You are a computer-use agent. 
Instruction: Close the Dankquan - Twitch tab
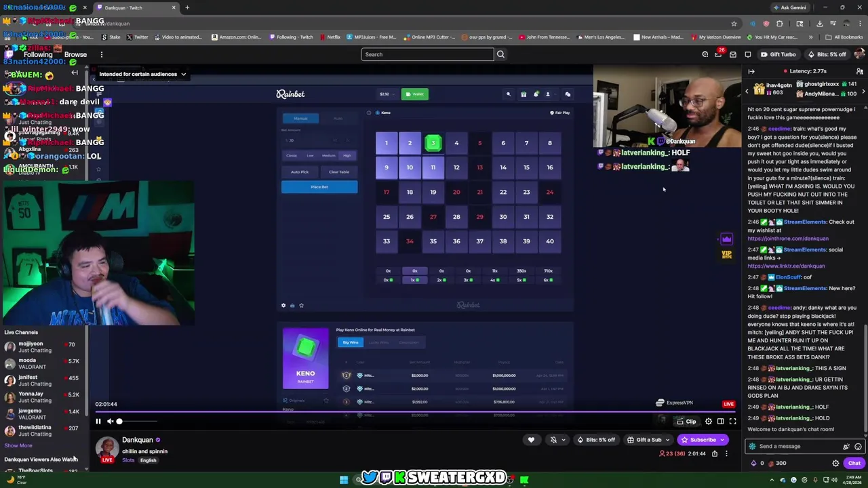[174, 7]
